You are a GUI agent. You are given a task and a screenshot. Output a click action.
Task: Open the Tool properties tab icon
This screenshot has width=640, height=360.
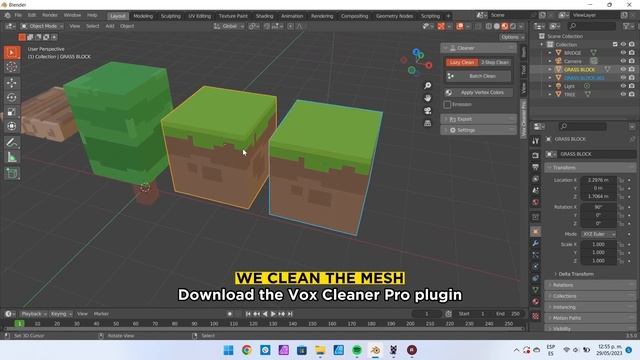[536, 141]
